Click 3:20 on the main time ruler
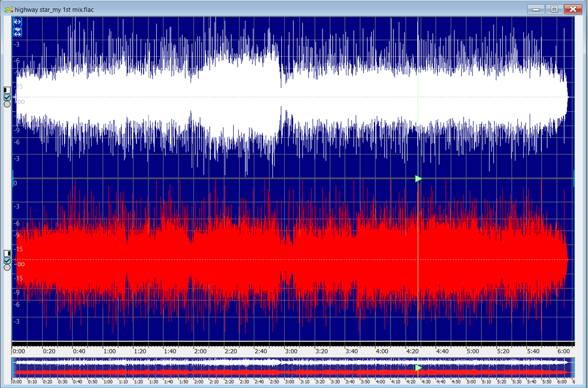The height and width of the screenshot is (388, 588). [x=321, y=351]
